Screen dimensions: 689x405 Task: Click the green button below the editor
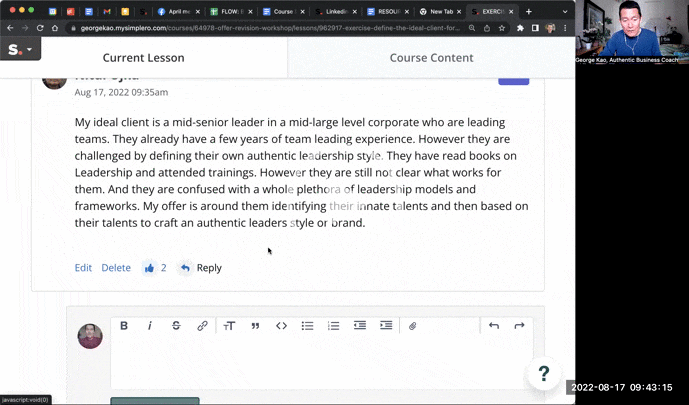[x=155, y=401]
